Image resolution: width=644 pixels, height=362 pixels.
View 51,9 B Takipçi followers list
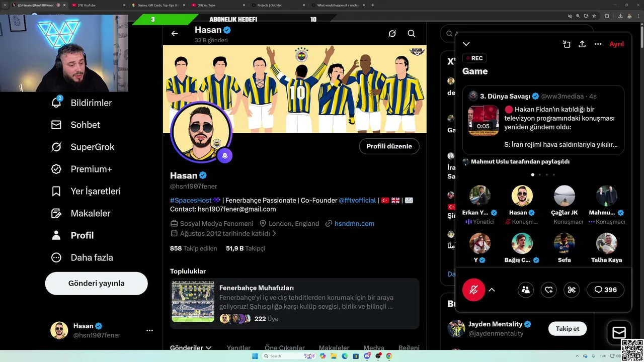(246, 248)
